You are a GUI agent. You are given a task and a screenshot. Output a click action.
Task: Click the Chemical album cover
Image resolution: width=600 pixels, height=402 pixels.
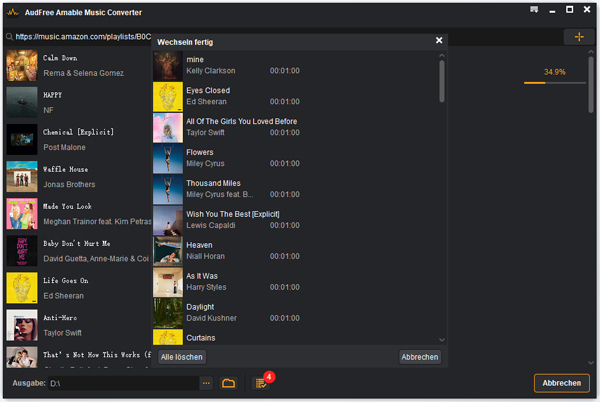[x=22, y=140]
